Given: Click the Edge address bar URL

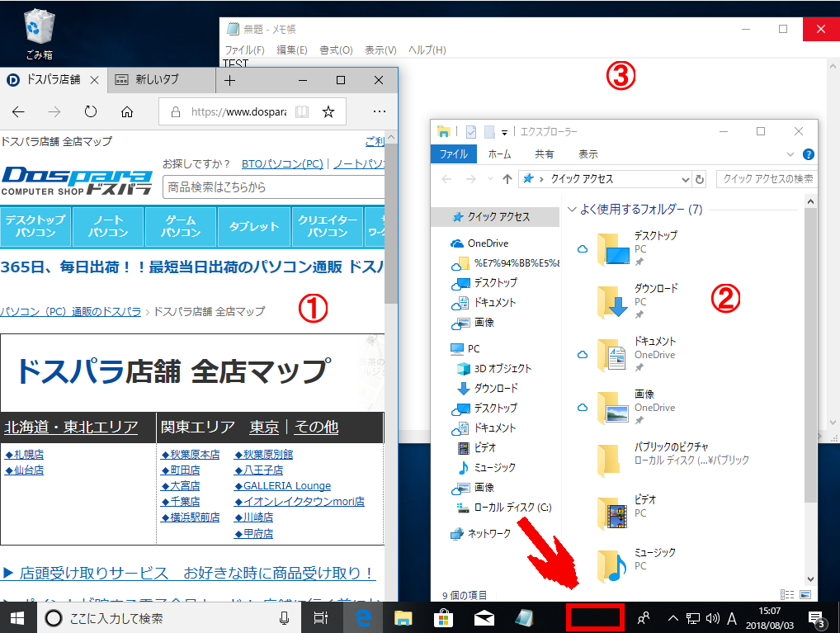Looking at the screenshot, I should tap(238, 112).
